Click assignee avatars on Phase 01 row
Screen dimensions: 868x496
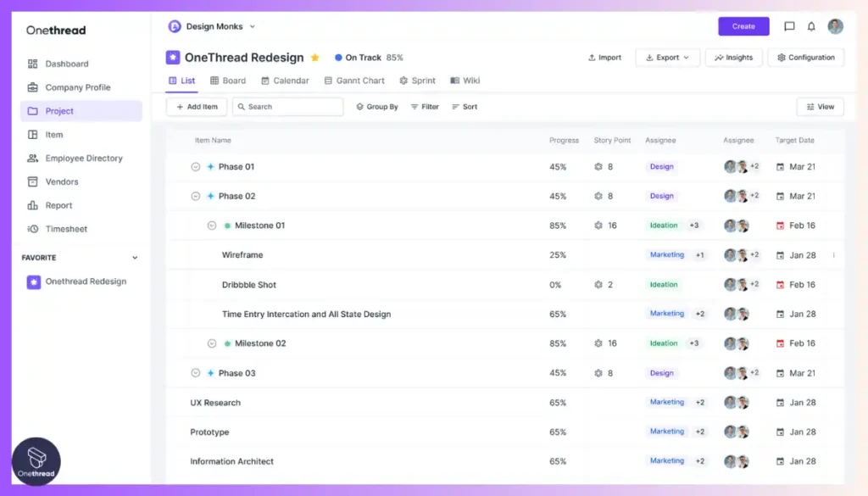[741, 167]
